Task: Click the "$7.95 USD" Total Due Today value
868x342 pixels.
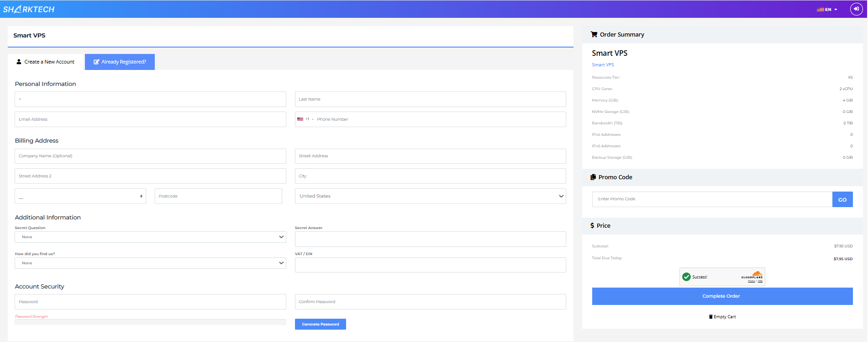Action: click(843, 259)
